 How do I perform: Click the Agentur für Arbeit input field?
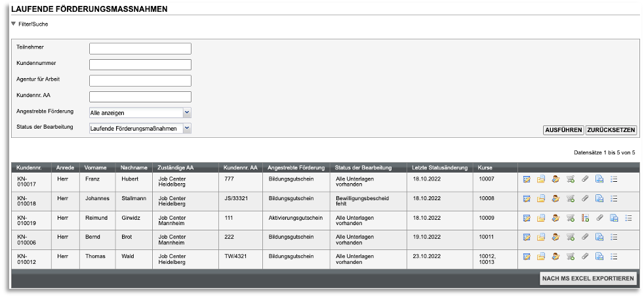pos(140,81)
